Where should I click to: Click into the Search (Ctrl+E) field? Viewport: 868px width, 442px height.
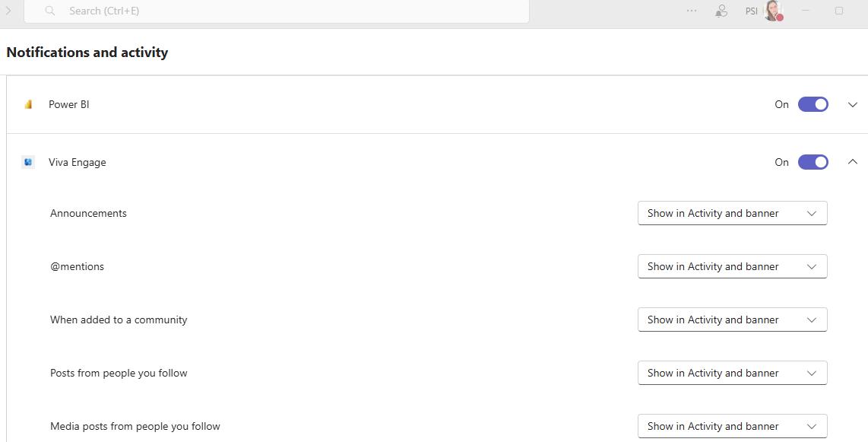(276, 11)
